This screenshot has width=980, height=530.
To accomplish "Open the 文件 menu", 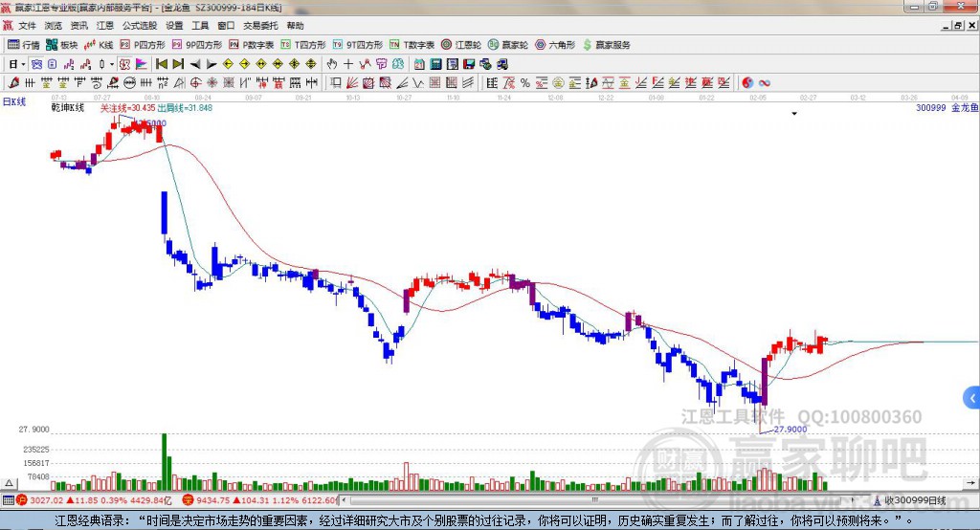I will click(x=27, y=26).
